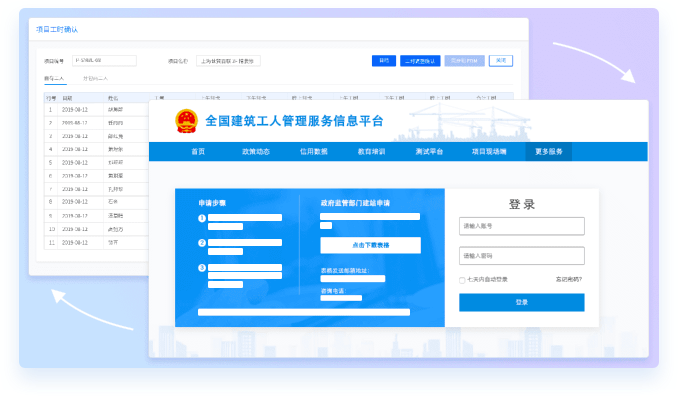Select 项目现场端 in the nav bar

click(x=489, y=151)
